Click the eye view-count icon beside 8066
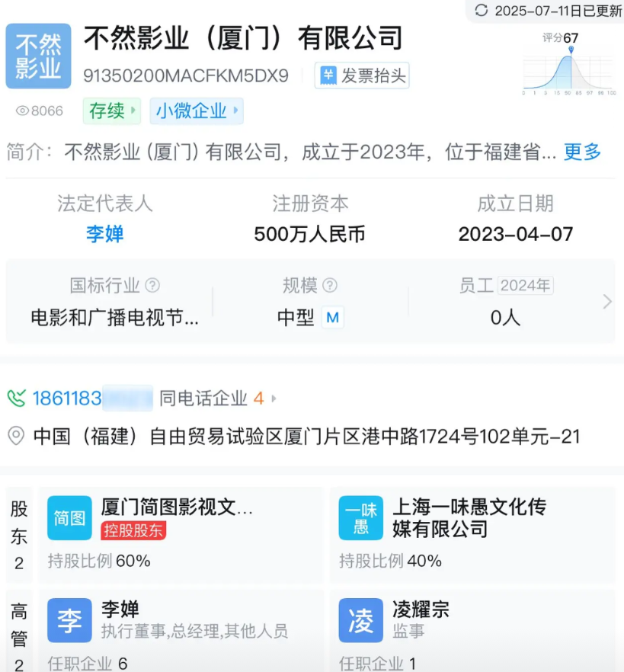The height and width of the screenshot is (672, 624). tap(22, 111)
